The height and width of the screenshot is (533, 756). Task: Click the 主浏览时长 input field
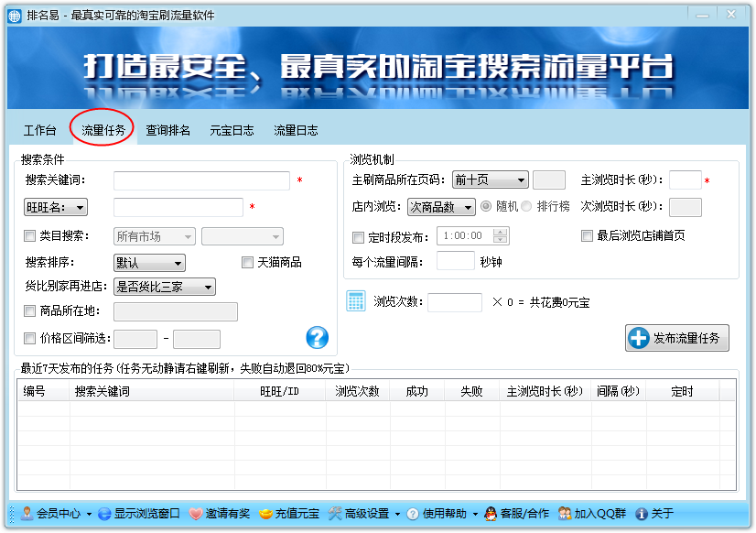point(686,179)
